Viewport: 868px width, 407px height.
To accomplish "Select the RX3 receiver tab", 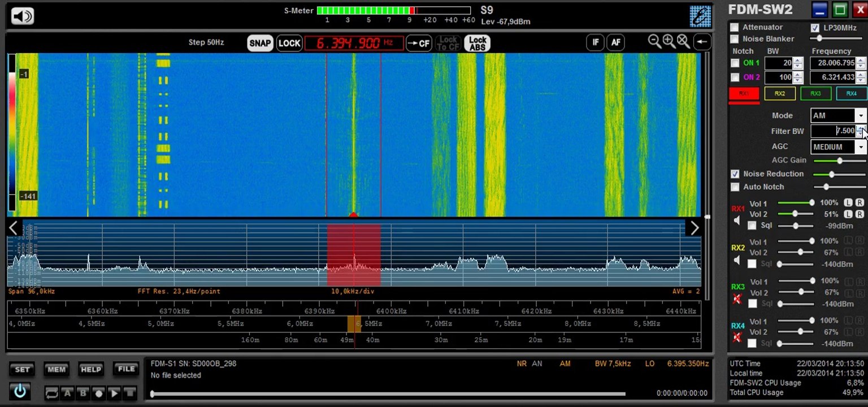I will [x=815, y=94].
